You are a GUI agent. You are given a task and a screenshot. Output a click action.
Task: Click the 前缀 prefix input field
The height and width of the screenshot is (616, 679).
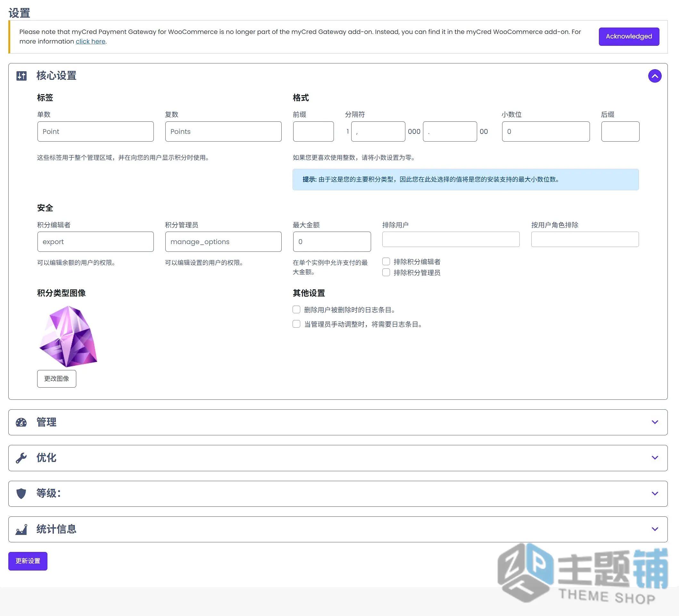tap(313, 132)
